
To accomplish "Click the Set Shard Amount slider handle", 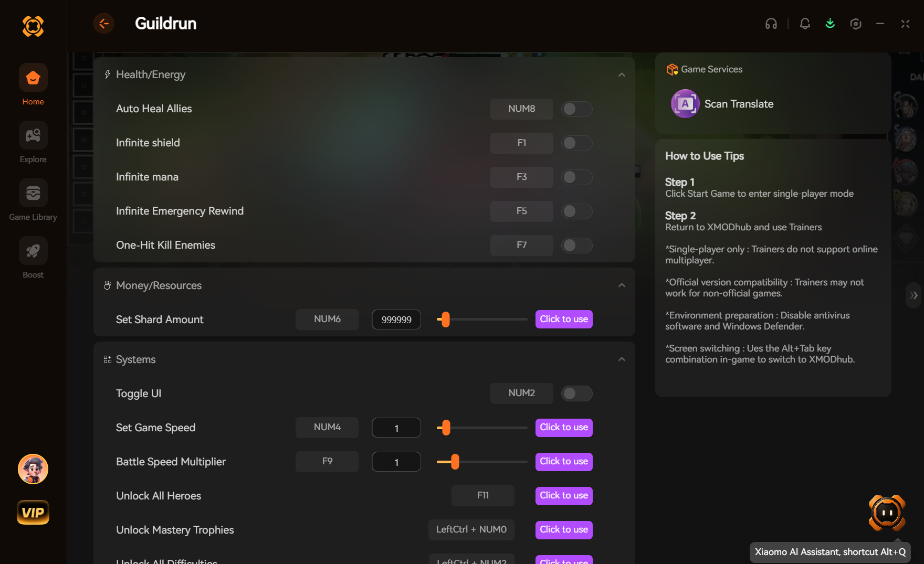I will tap(445, 319).
